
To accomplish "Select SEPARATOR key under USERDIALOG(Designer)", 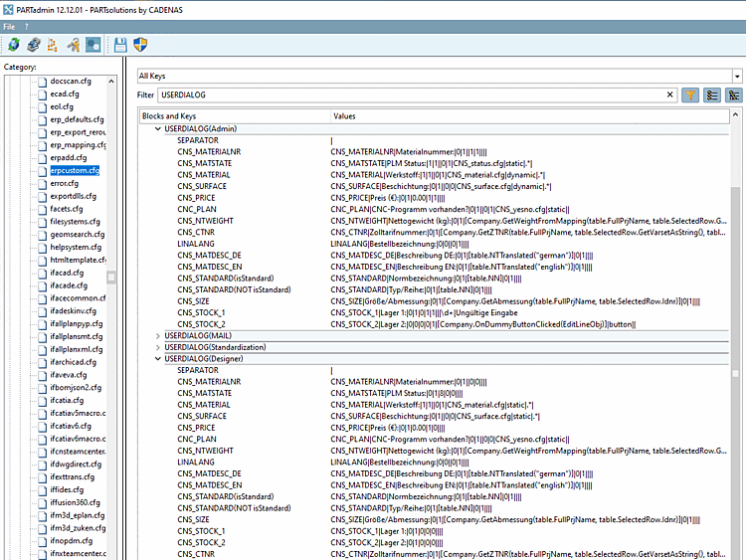I will coord(198,370).
